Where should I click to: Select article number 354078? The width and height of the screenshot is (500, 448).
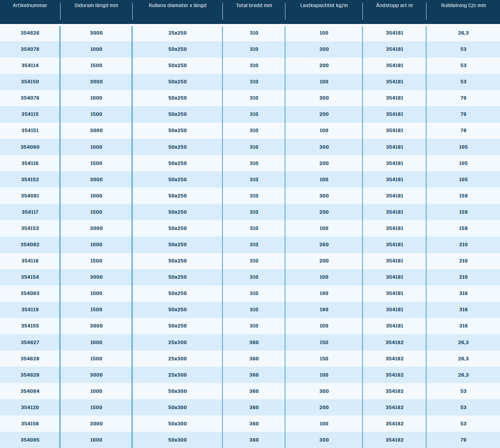point(30,49)
